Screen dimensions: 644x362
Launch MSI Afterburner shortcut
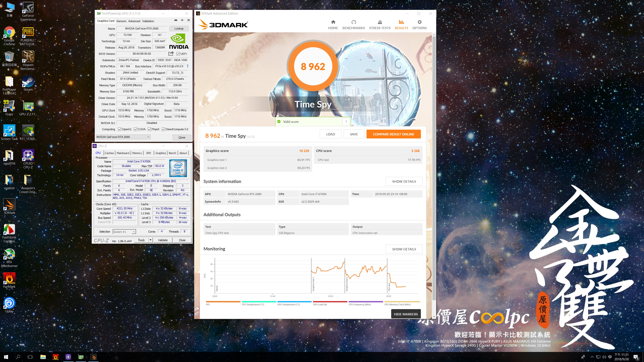click(x=9, y=258)
